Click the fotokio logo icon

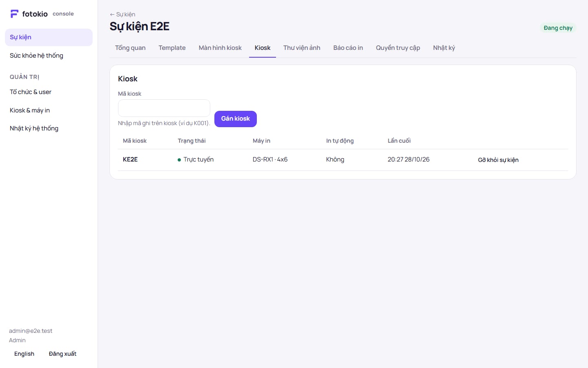coord(14,14)
